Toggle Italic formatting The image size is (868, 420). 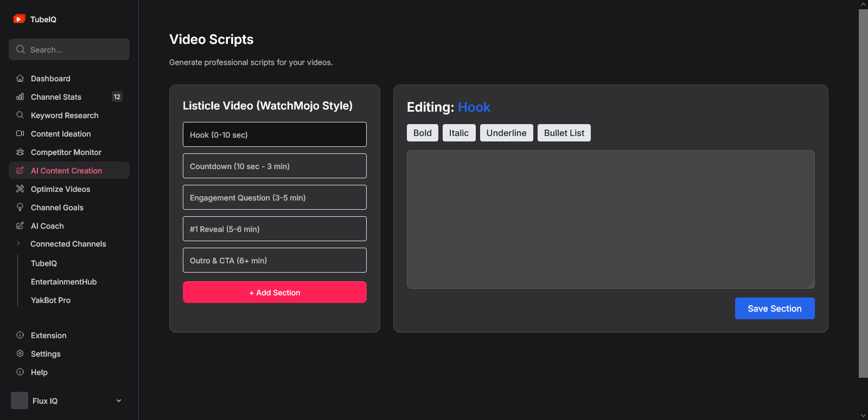point(459,133)
